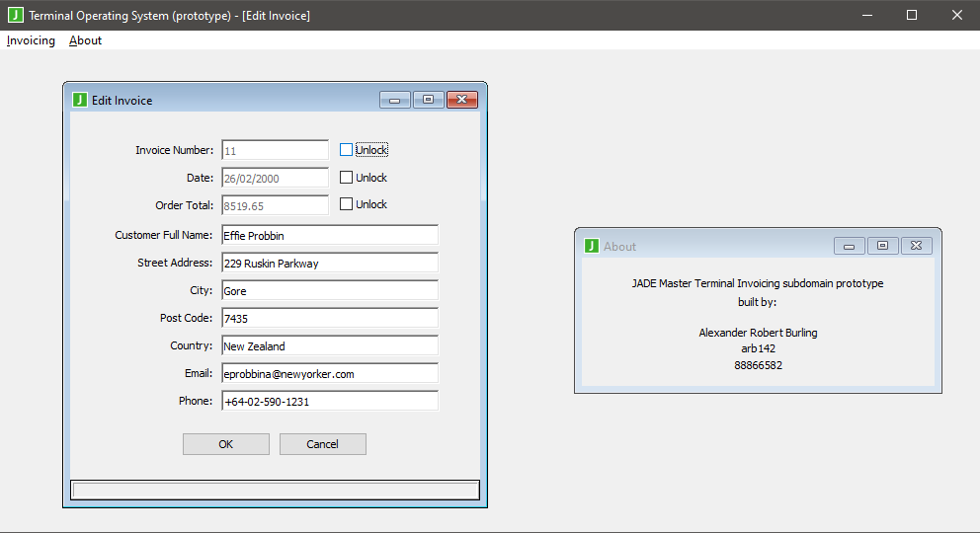Click the Street Address field

pyautogui.click(x=330, y=263)
